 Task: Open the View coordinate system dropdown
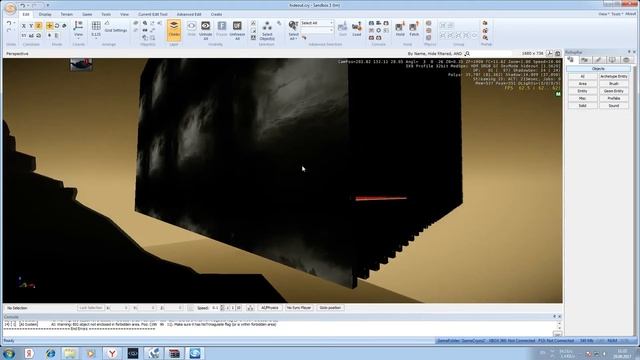coord(78,30)
